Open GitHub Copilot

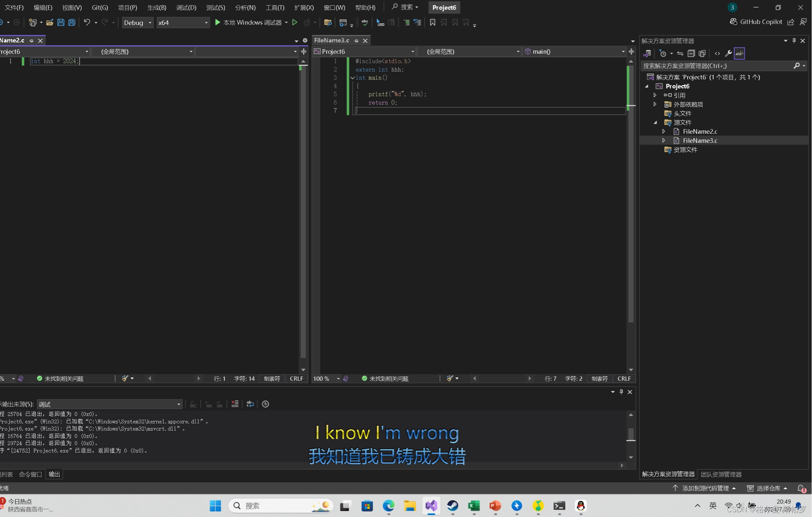pyautogui.click(x=756, y=22)
